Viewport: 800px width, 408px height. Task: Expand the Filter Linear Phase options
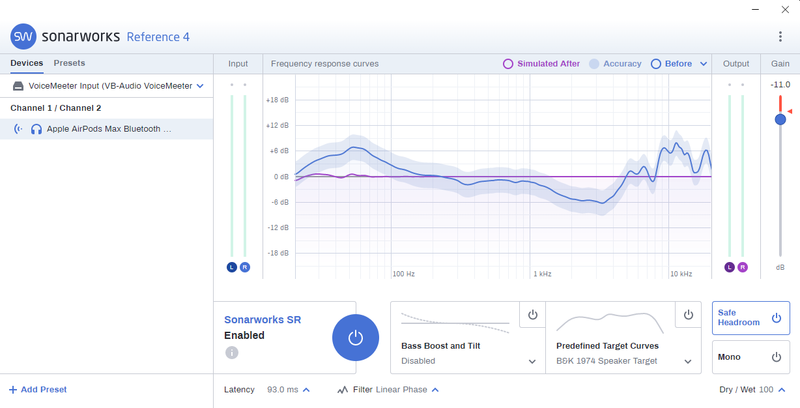coord(435,390)
